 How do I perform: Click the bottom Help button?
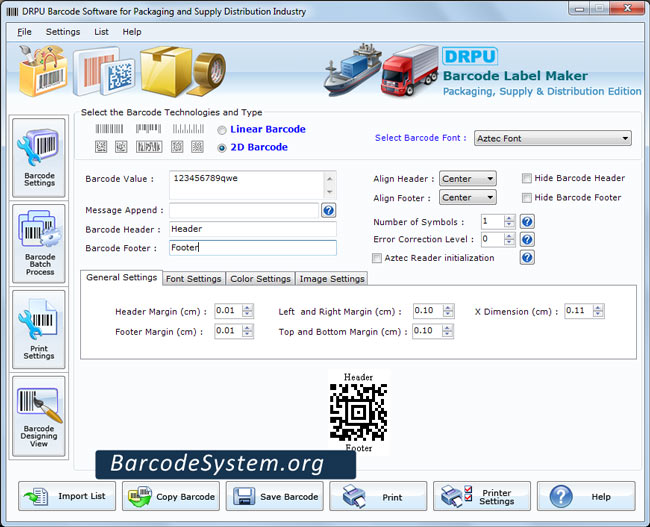(x=586, y=496)
